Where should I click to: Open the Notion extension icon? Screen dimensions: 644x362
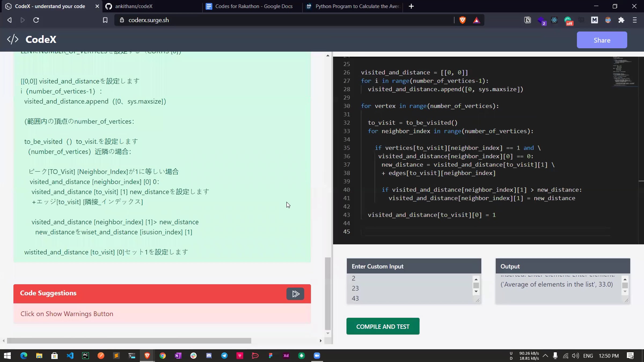click(x=527, y=20)
